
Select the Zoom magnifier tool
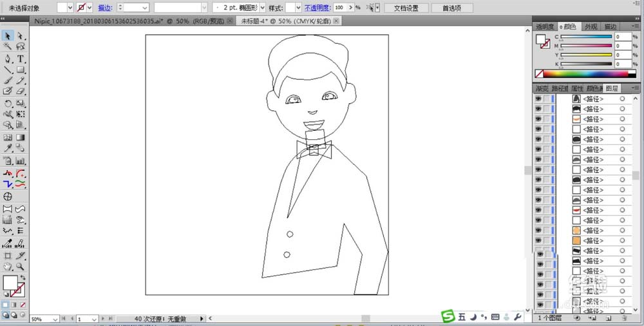21,266
